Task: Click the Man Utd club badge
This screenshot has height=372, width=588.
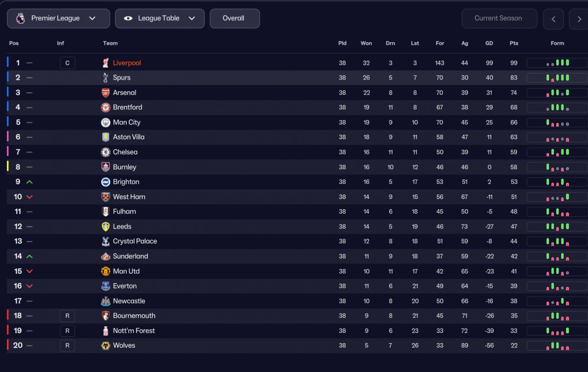Action: click(106, 271)
